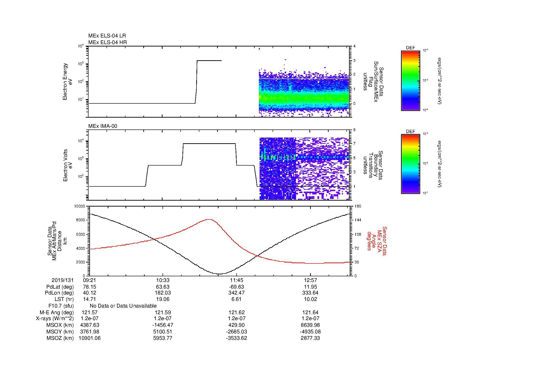Click the LST value 10.02

[x=310, y=299]
